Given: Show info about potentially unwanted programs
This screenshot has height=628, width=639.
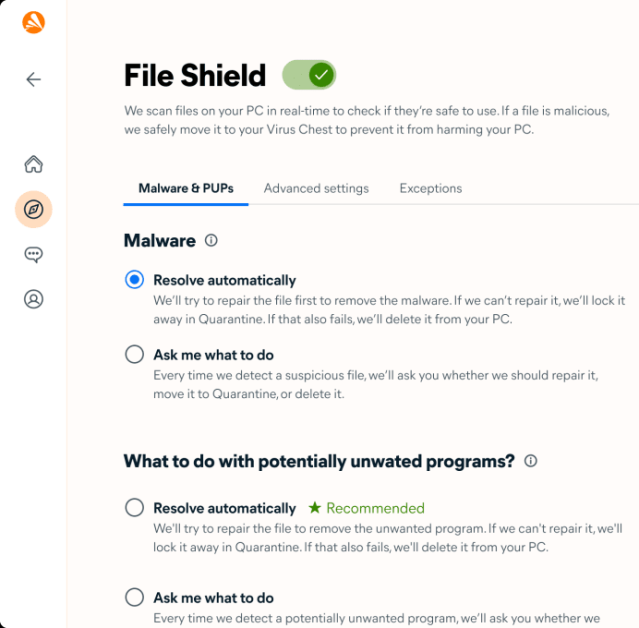Looking at the screenshot, I should click(x=530, y=461).
